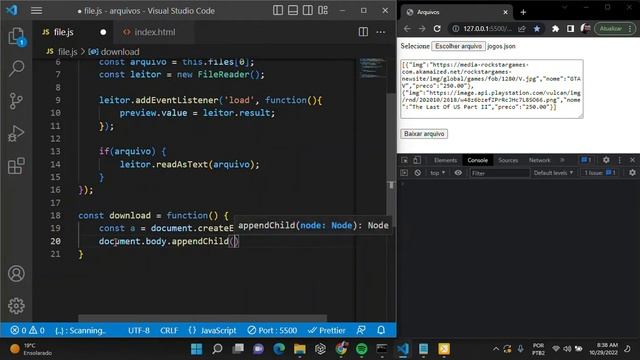Viewport: 640px width, 360px height.
Task: Switch to the file.js editor tab
Action: pyautogui.click(x=64, y=32)
